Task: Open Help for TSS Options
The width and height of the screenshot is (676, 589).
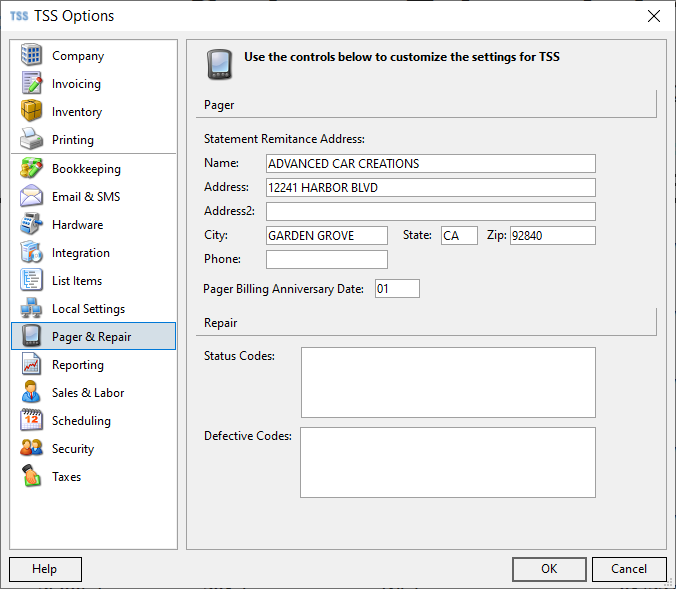Action: (x=45, y=569)
